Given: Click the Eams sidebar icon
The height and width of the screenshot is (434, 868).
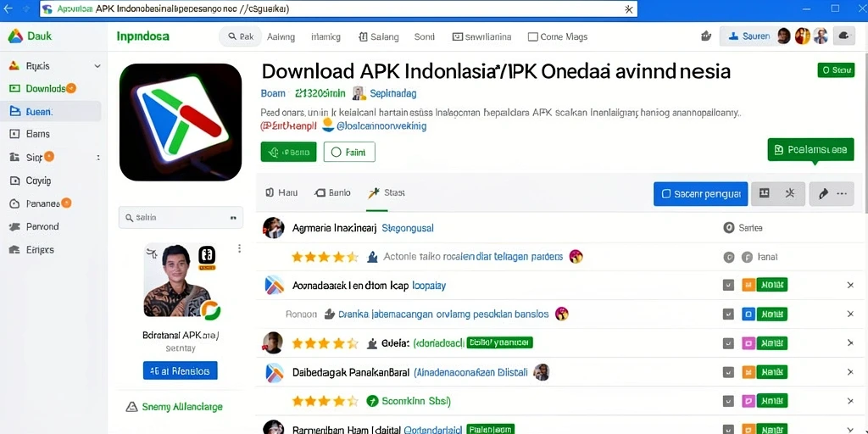Looking at the screenshot, I should [x=15, y=133].
